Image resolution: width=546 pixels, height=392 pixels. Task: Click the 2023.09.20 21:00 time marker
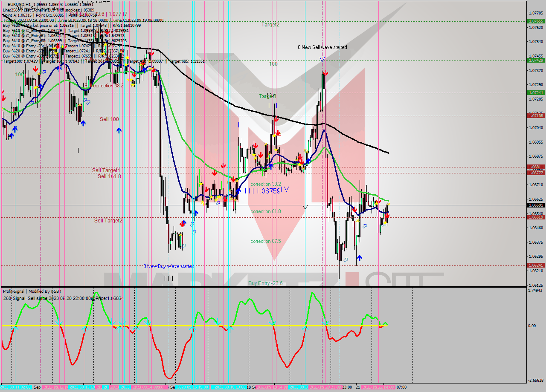[x=325, y=387]
